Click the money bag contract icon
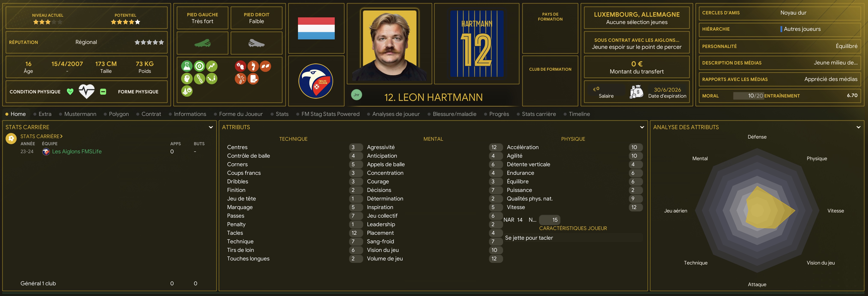This screenshot has height=296, width=868. (636, 92)
